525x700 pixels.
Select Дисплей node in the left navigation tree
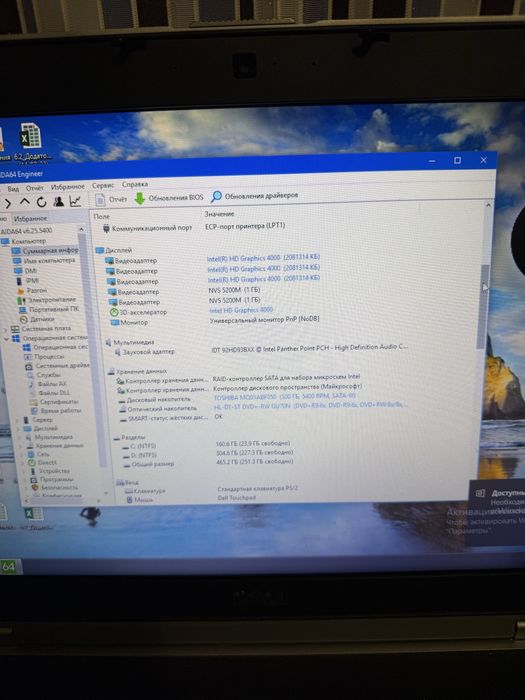click(x=41, y=428)
